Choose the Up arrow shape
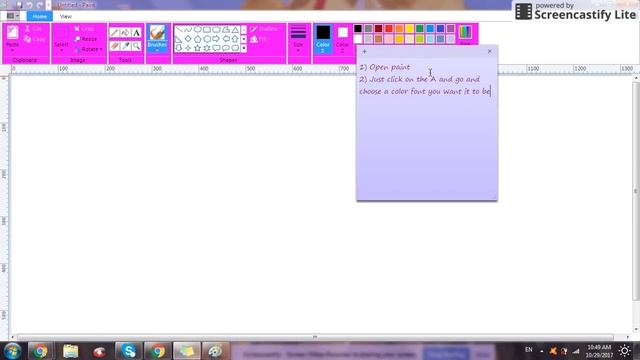640x360 pixels. [235, 39]
